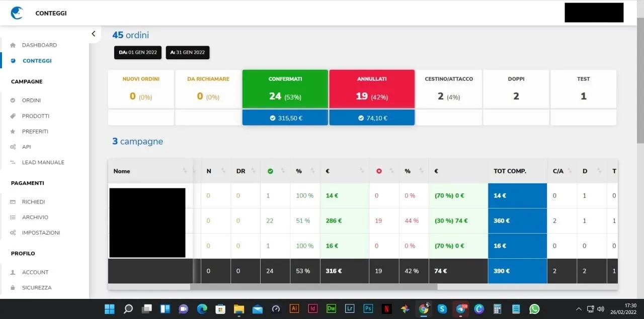
Task: Click the 44 % cancelled percentage cell
Action: tap(414, 221)
